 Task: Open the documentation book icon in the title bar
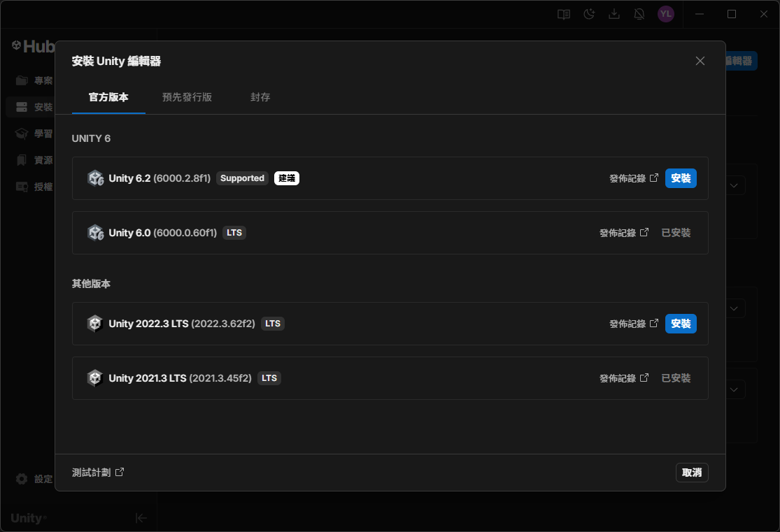click(x=564, y=13)
